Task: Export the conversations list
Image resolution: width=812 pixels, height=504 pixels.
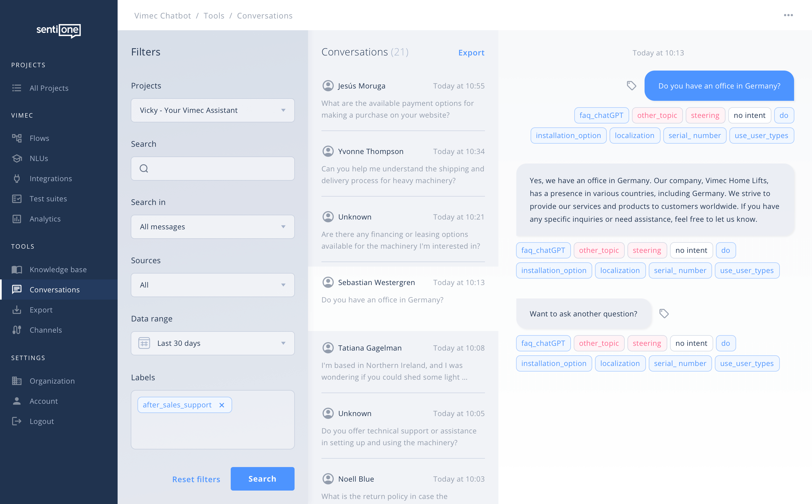Action: coord(471,53)
